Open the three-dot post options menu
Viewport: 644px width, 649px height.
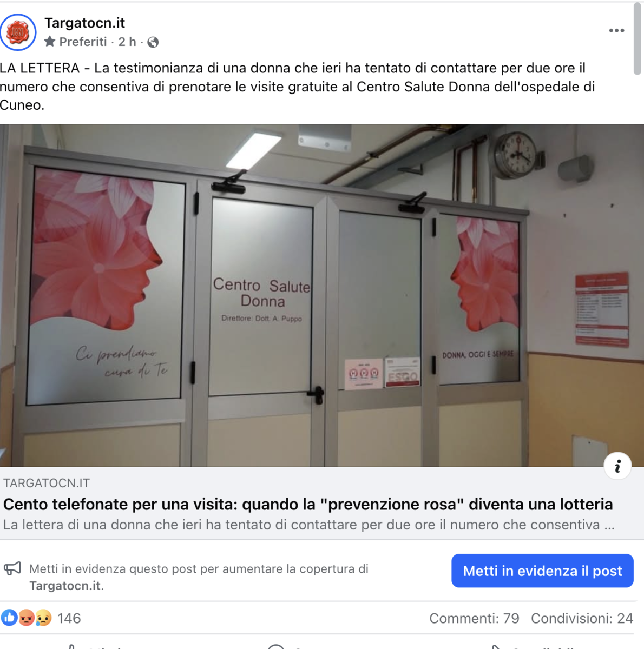coord(616,31)
